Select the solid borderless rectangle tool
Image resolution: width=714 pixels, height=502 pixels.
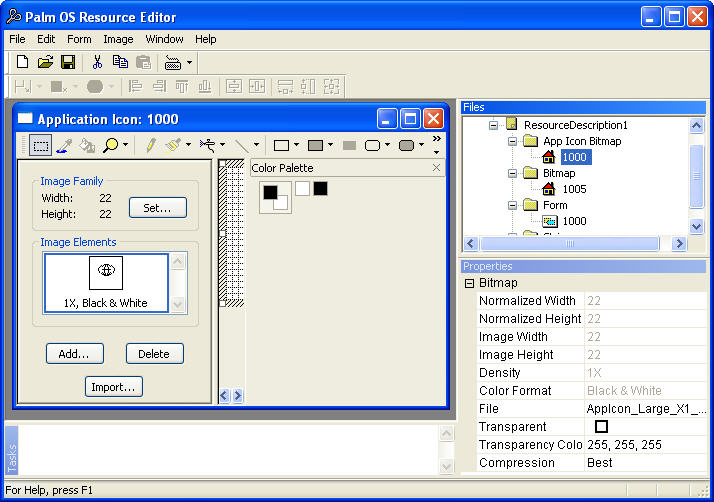tap(349, 145)
